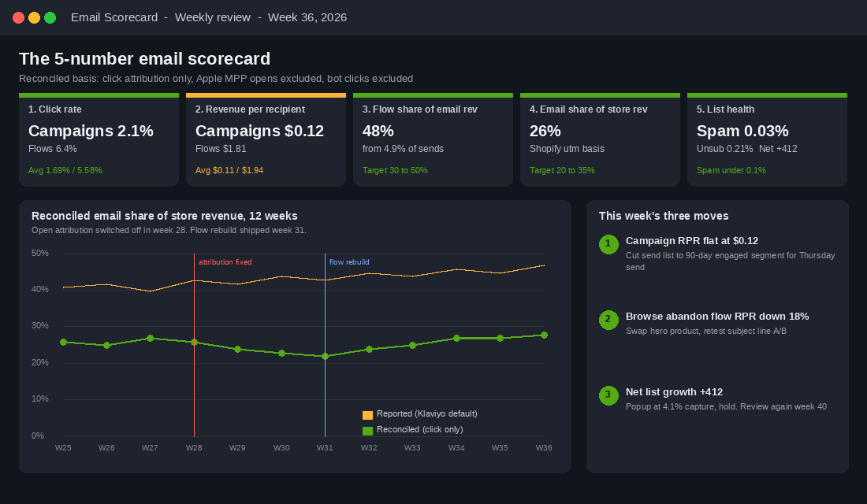Open the '5. List health' card title

[725, 109]
